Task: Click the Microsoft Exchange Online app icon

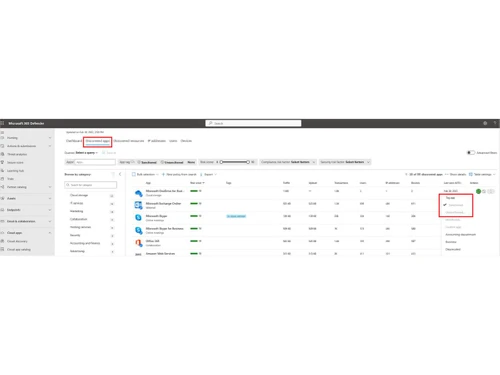Action: coord(139,205)
